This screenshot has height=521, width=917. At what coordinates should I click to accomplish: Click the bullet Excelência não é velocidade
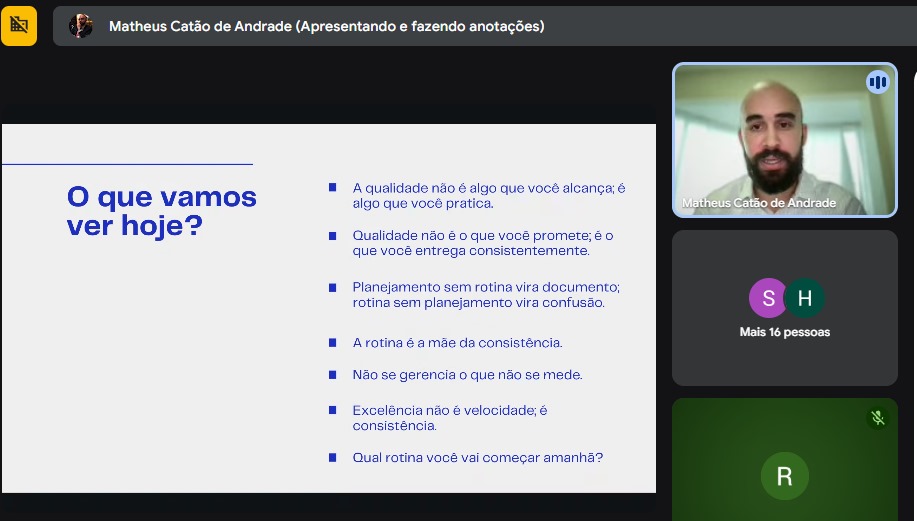(449, 418)
